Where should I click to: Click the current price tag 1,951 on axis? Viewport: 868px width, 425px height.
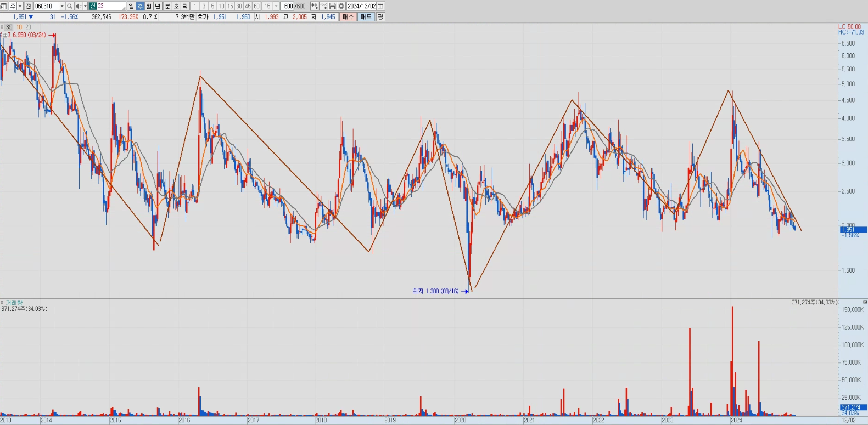point(853,230)
